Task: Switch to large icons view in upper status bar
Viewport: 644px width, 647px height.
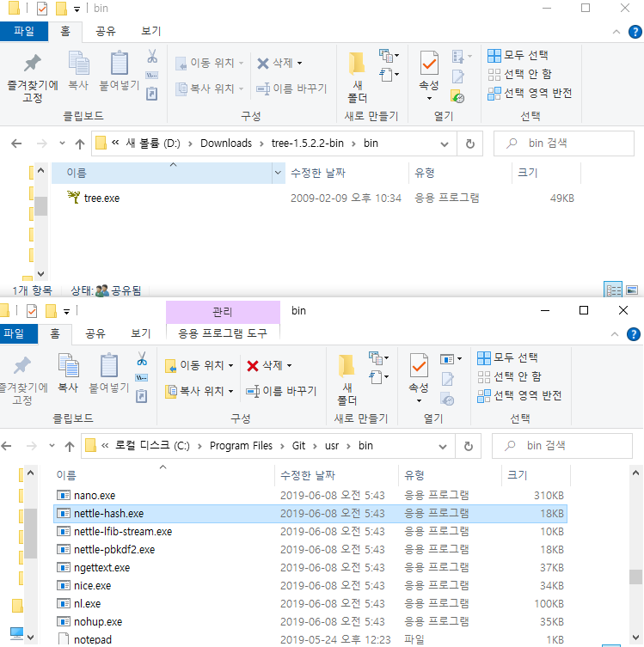Action: (x=632, y=290)
